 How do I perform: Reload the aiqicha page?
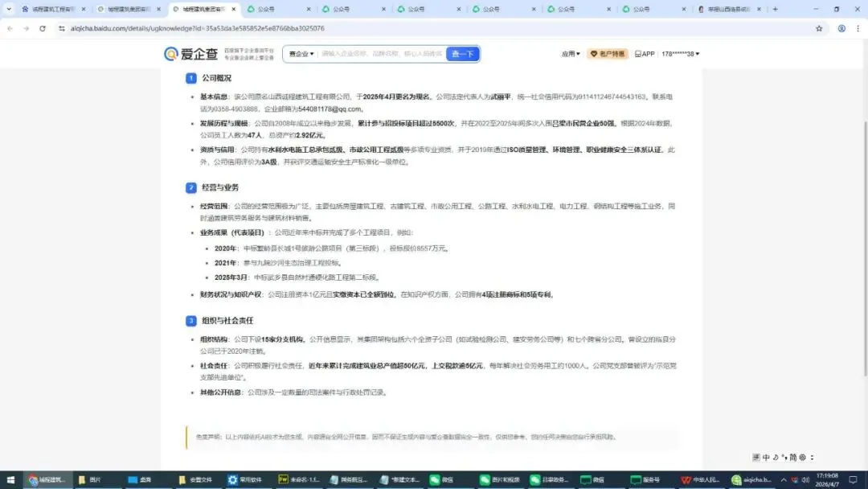click(43, 28)
